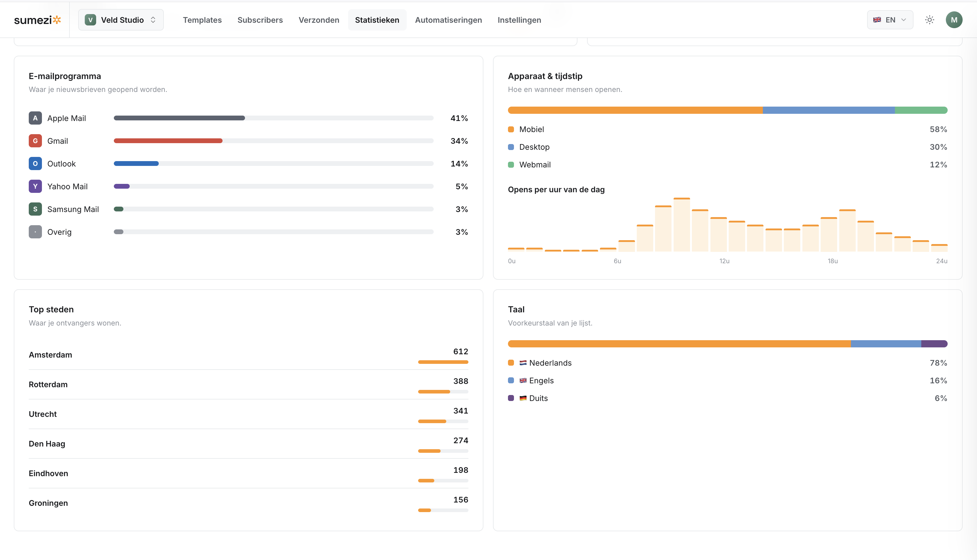Click the Yahoo Mail Y icon
Screen dimensions: 977x560
point(35,187)
